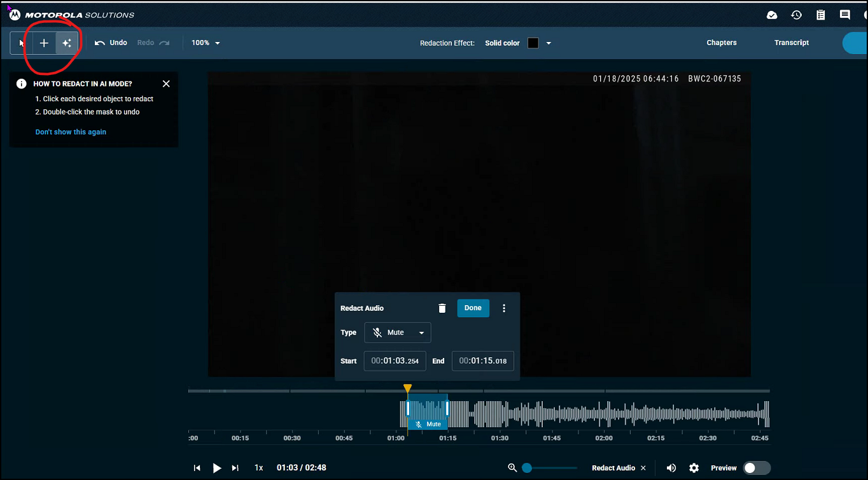The image size is (868, 480).
Task: Click Done in Redact Audio panel
Action: pyautogui.click(x=473, y=308)
